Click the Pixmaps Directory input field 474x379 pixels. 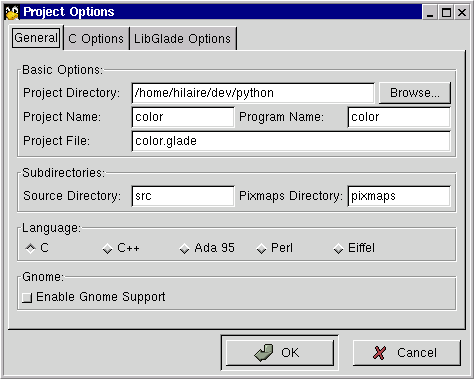(399, 196)
